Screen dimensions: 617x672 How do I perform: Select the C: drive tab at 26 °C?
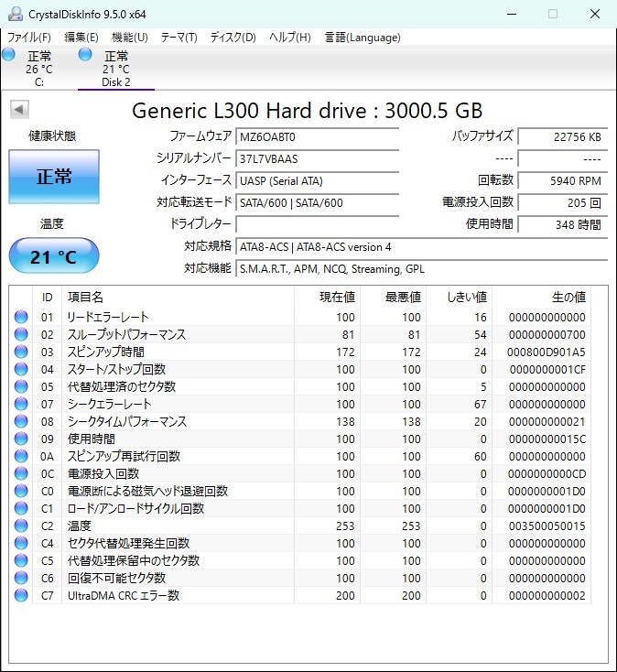point(39,69)
